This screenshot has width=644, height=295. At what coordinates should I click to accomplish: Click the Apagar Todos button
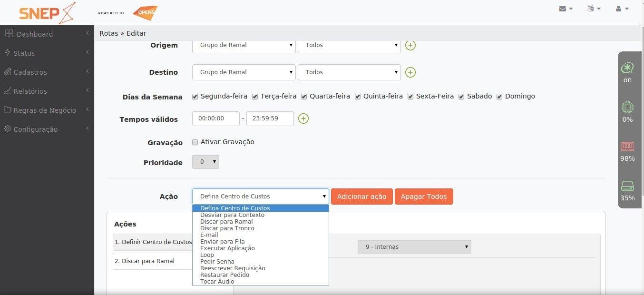coord(423,196)
